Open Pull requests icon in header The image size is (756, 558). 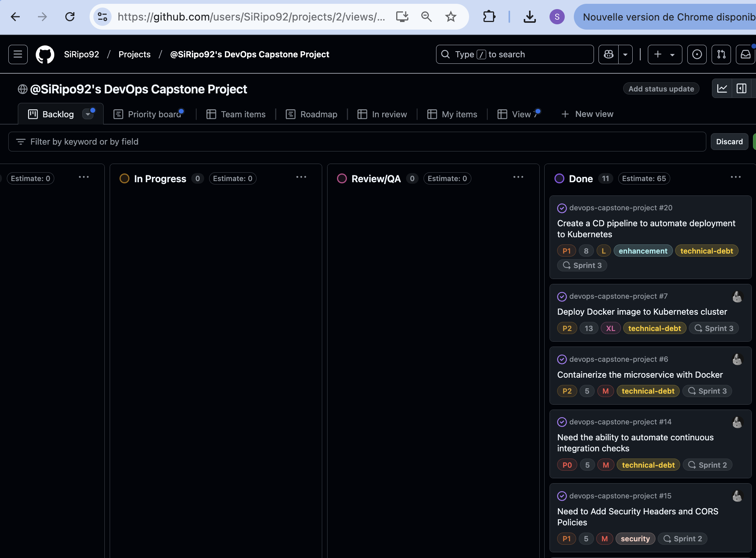point(721,54)
